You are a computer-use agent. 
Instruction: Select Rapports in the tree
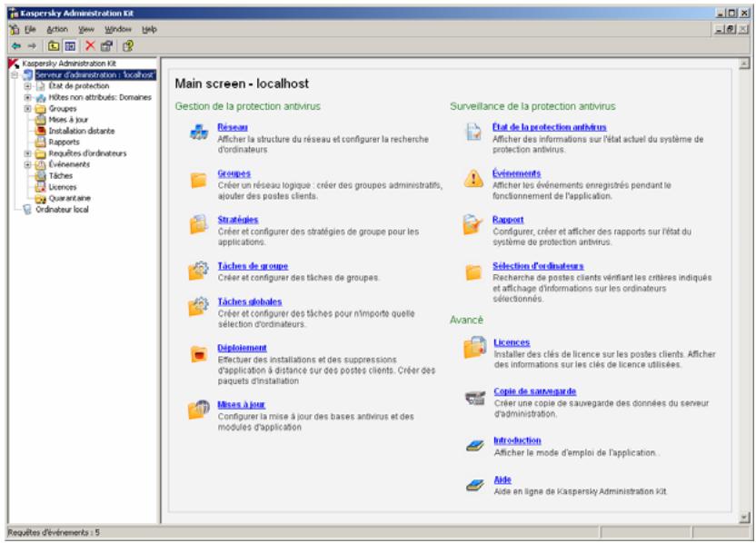coord(65,143)
